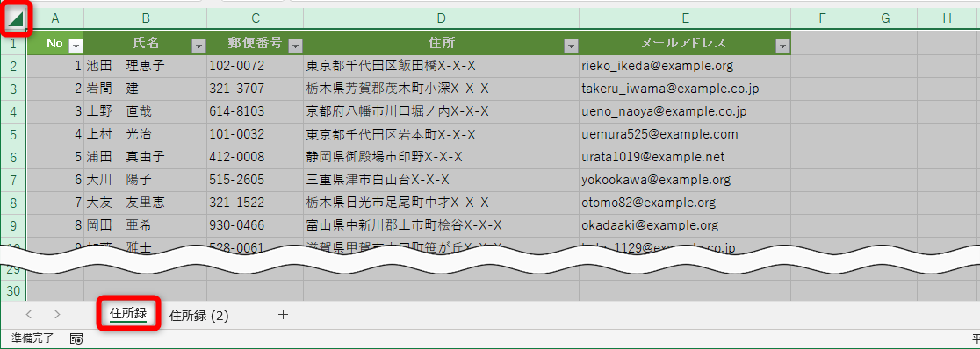Open the accessibility checker icon in status bar
The image size is (980, 349).
coord(77,339)
